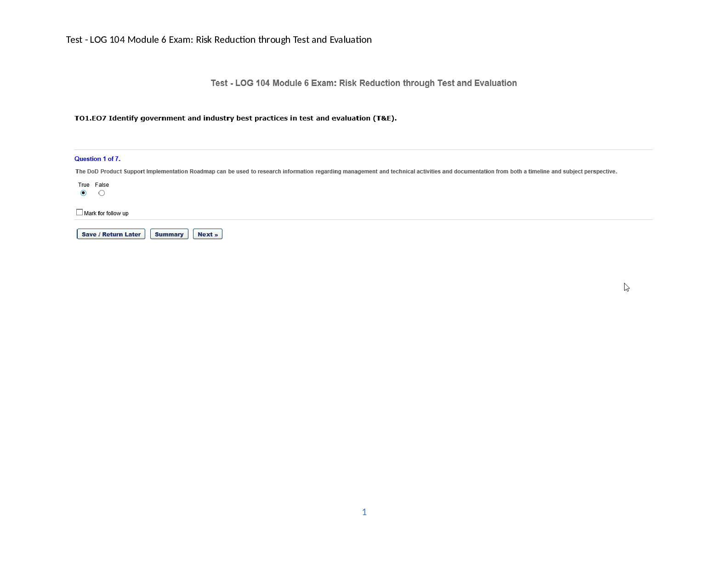Viewport: 728px width, 563px height.
Task: Click the DoD Product Support Roadmap question text
Action: 346,172
